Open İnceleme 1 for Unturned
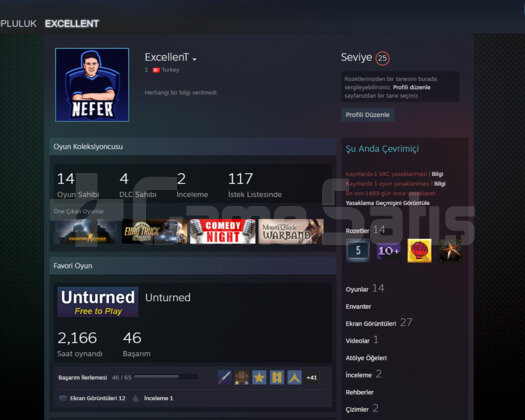Screen dimensions: 525x420 [158, 398]
